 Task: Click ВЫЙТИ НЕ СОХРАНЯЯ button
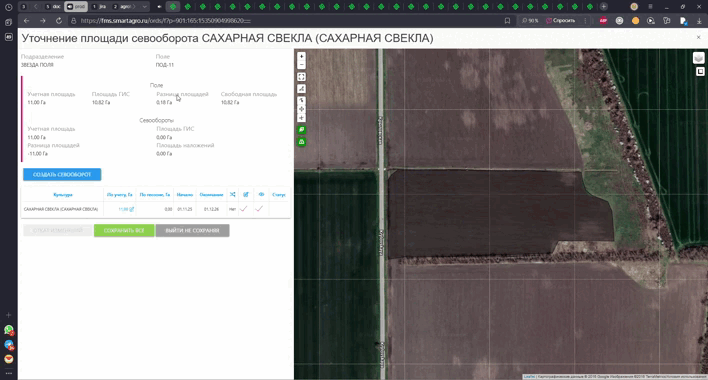coord(192,231)
